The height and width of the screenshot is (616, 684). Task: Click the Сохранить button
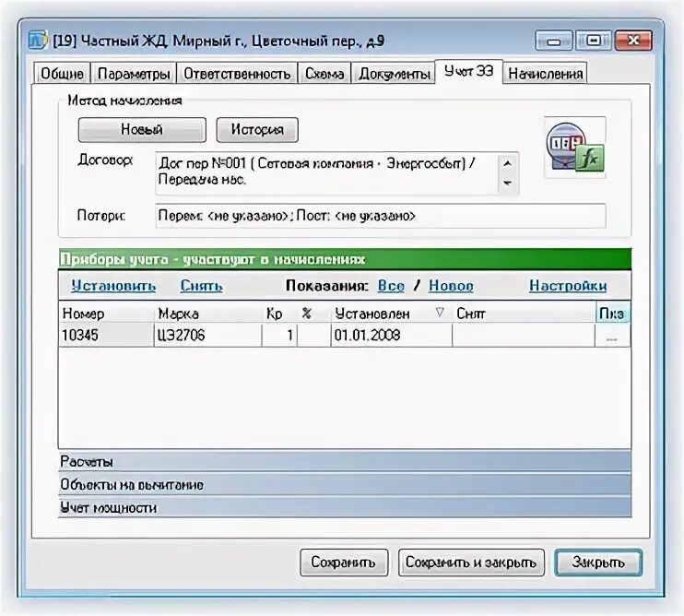pyautogui.click(x=344, y=563)
